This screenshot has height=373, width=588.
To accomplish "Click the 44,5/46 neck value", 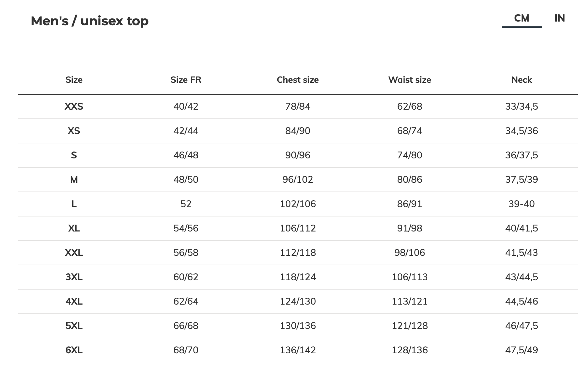I will pos(521,301).
